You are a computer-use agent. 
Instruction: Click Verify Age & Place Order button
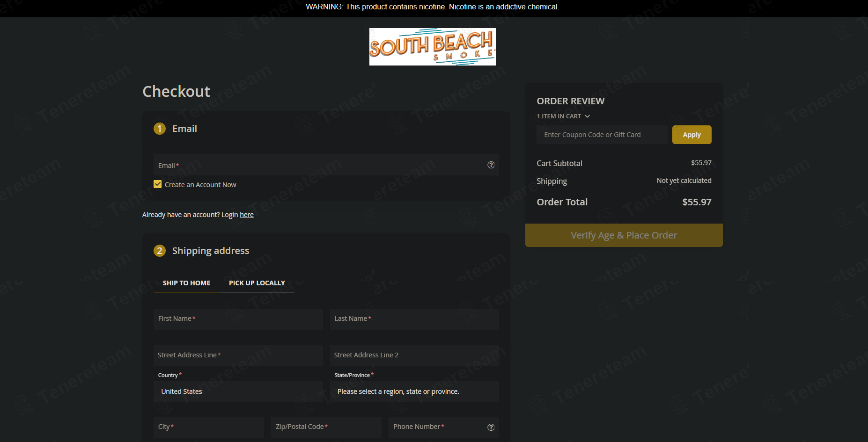click(x=624, y=235)
